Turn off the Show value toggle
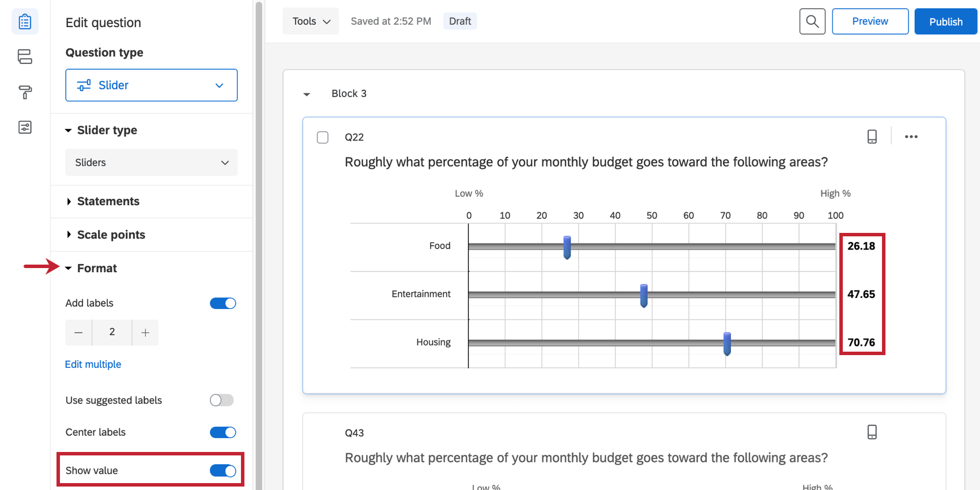Screen dimensions: 980x490 coord(223,470)
